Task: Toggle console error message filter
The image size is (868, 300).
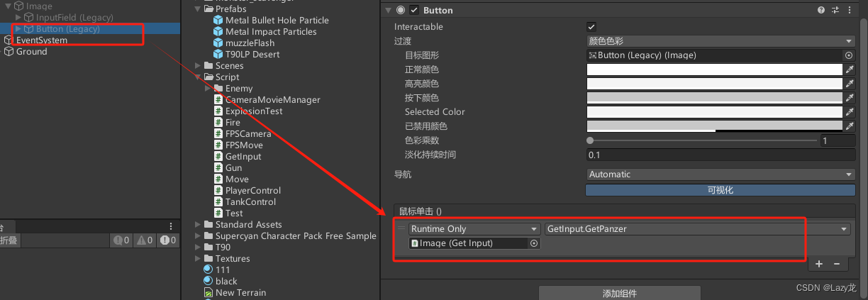Action: pos(168,240)
